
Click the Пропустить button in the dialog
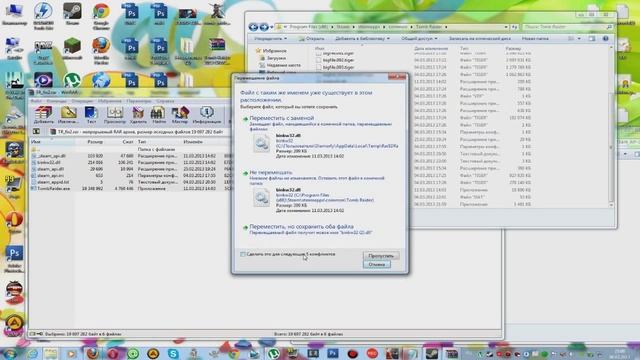tap(381, 256)
